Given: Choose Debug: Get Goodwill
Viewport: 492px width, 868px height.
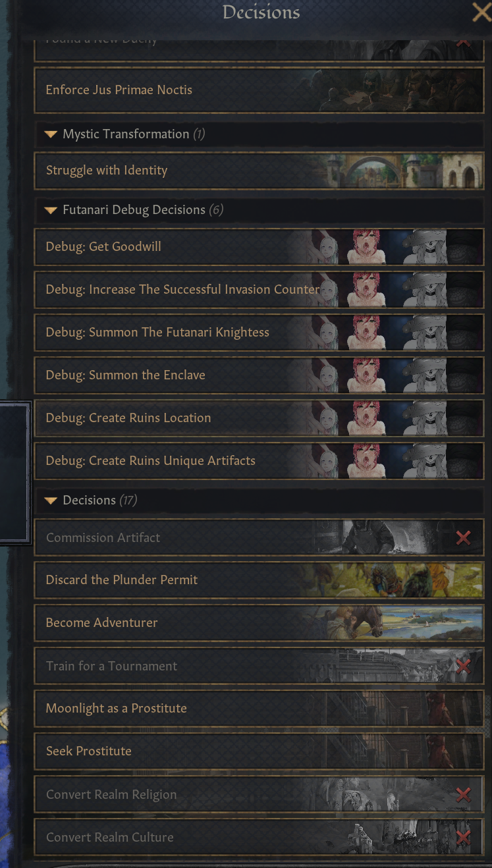Looking at the screenshot, I should 259,247.
